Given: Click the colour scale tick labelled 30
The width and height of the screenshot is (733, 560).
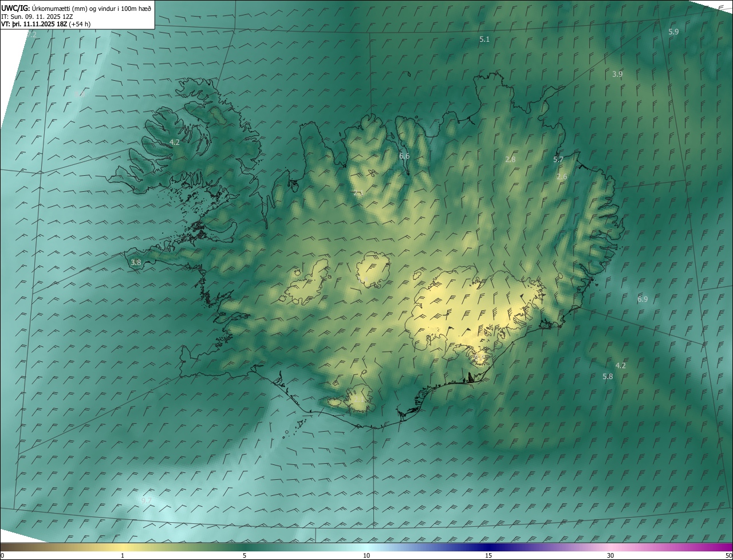Looking at the screenshot, I should tap(610, 555).
